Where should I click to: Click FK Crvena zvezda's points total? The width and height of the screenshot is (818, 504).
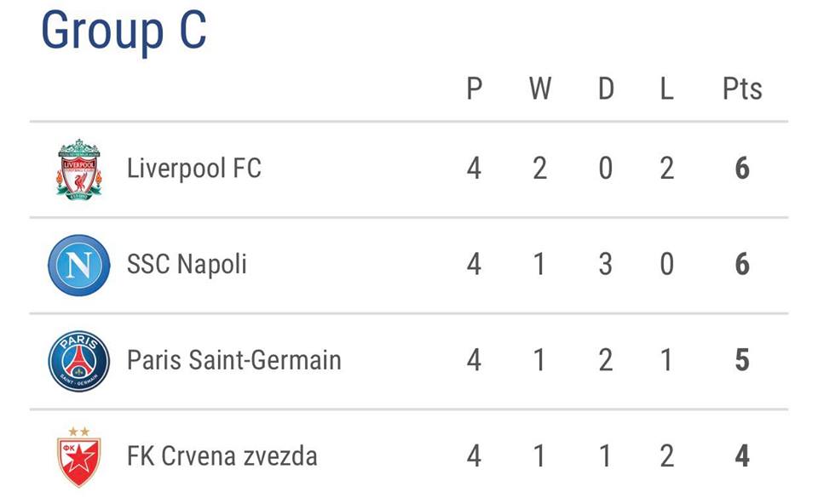tap(742, 457)
